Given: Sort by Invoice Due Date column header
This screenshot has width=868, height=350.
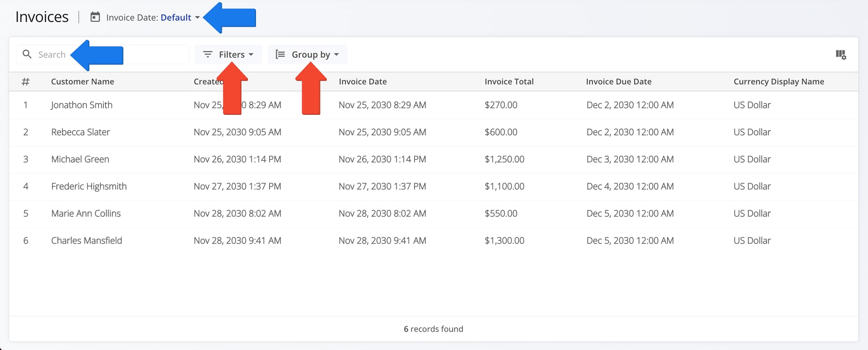Looking at the screenshot, I should pos(619,81).
